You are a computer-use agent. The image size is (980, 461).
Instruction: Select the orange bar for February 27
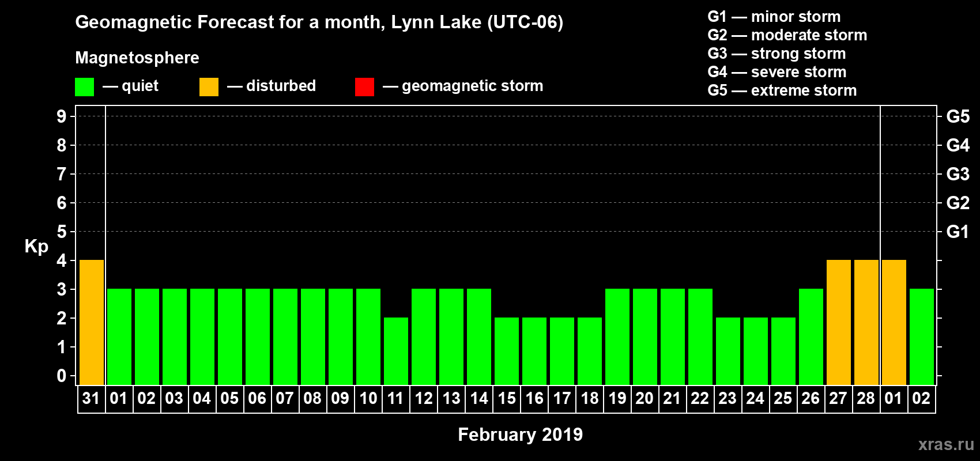coord(839,322)
